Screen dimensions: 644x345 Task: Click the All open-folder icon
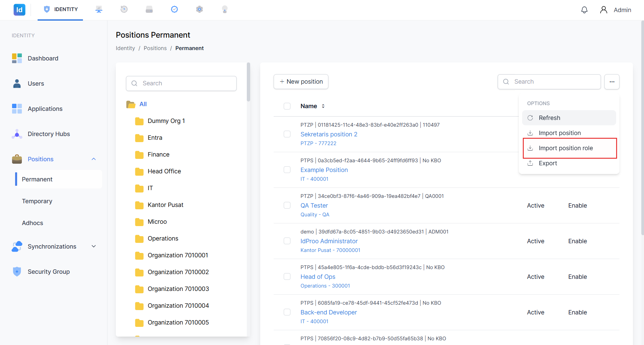[131, 104]
